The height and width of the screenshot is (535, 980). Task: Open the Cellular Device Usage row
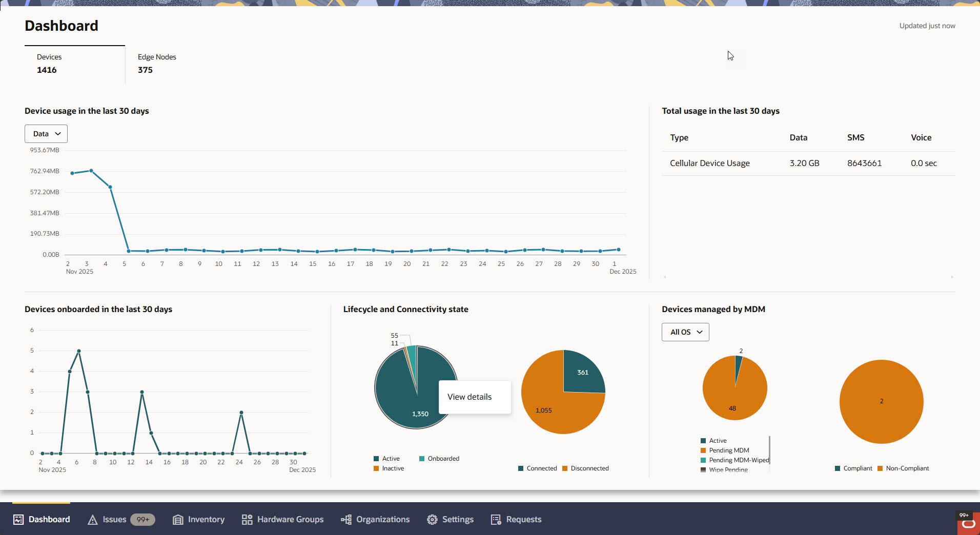tap(709, 163)
